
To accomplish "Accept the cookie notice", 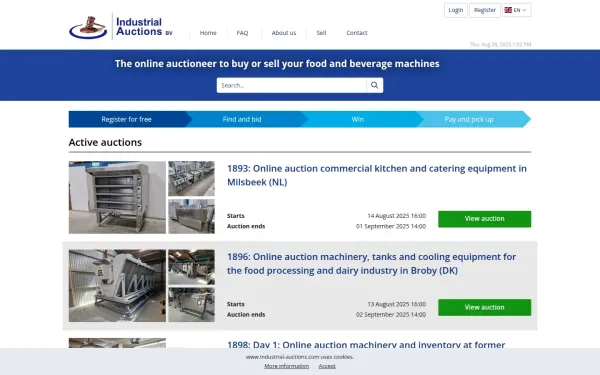I will [327, 366].
